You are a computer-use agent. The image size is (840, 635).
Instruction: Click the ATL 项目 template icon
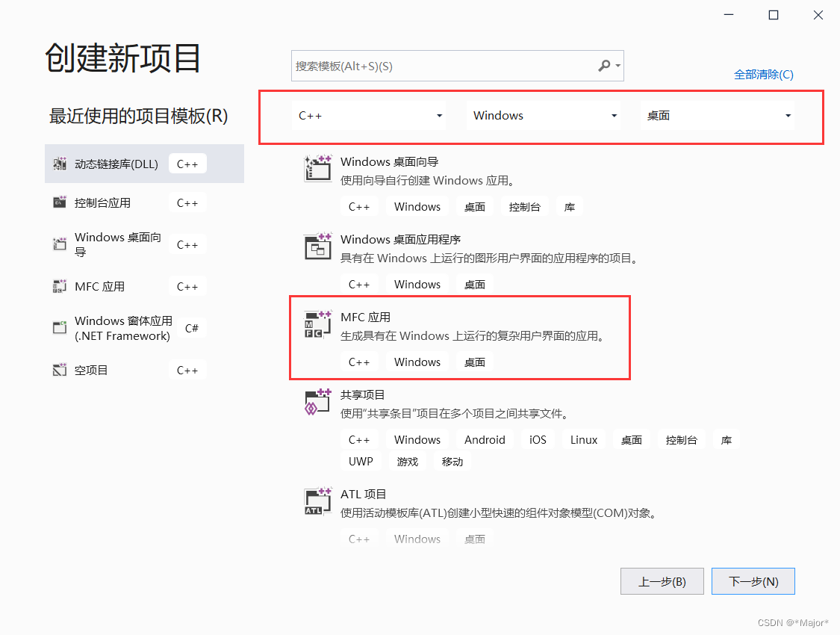tap(317, 501)
